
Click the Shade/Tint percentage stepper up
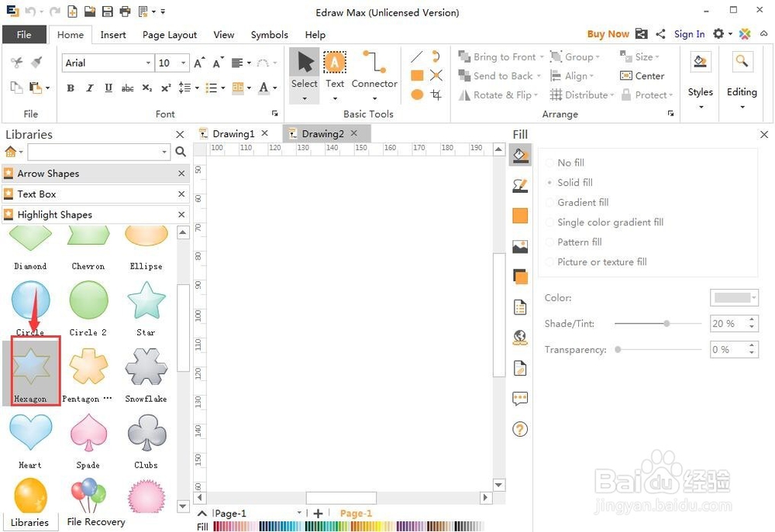752,320
